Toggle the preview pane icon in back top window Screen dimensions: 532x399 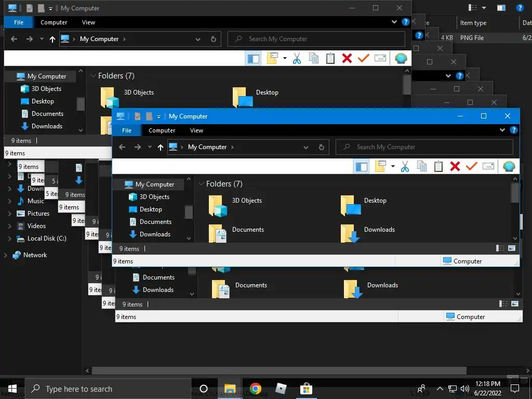253,58
